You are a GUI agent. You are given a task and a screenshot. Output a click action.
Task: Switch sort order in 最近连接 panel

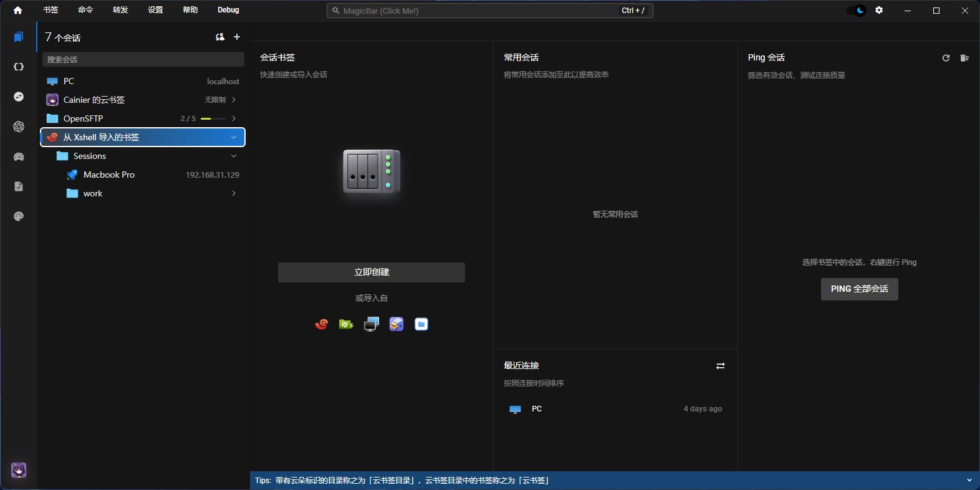(x=721, y=366)
